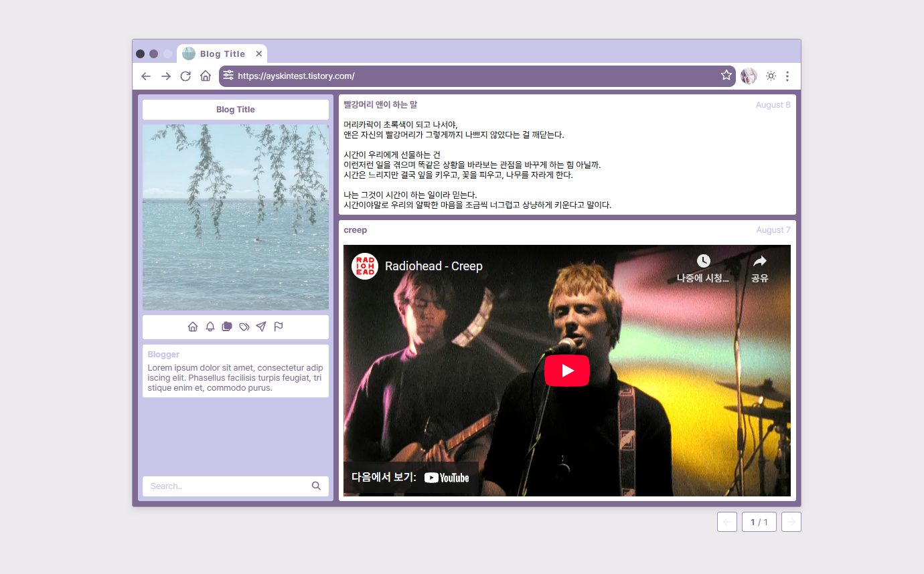Go to next page with right pagination arrow
The height and width of the screenshot is (574, 924).
point(791,522)
